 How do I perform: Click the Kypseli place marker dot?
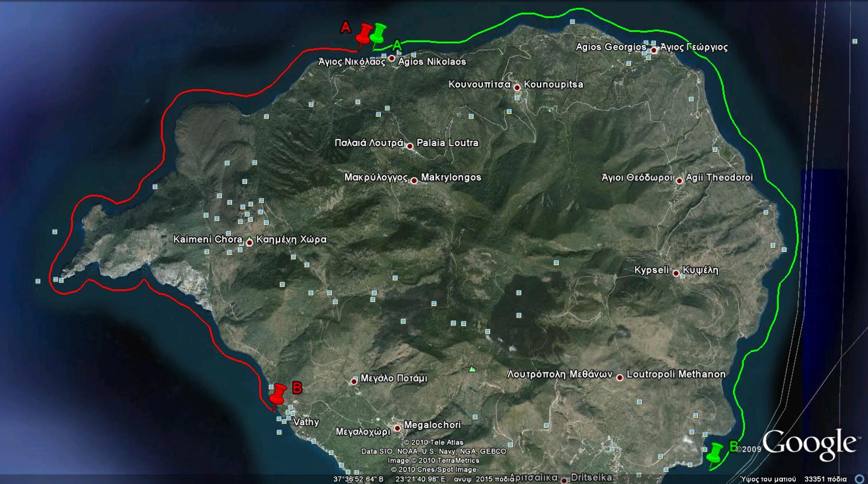(x=676, y=273)
